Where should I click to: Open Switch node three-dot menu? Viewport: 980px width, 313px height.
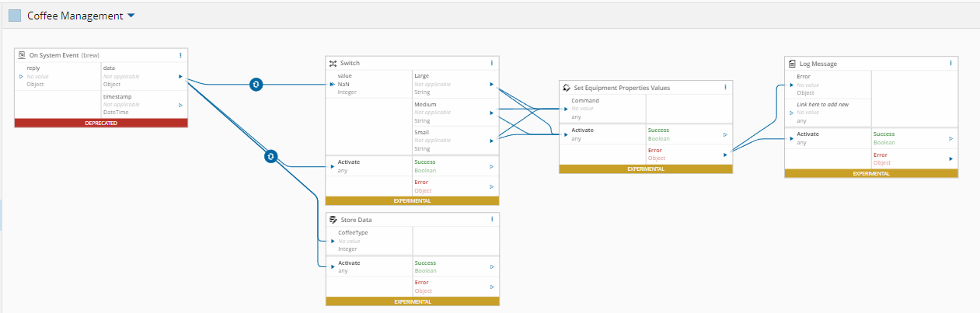point(491,63)
